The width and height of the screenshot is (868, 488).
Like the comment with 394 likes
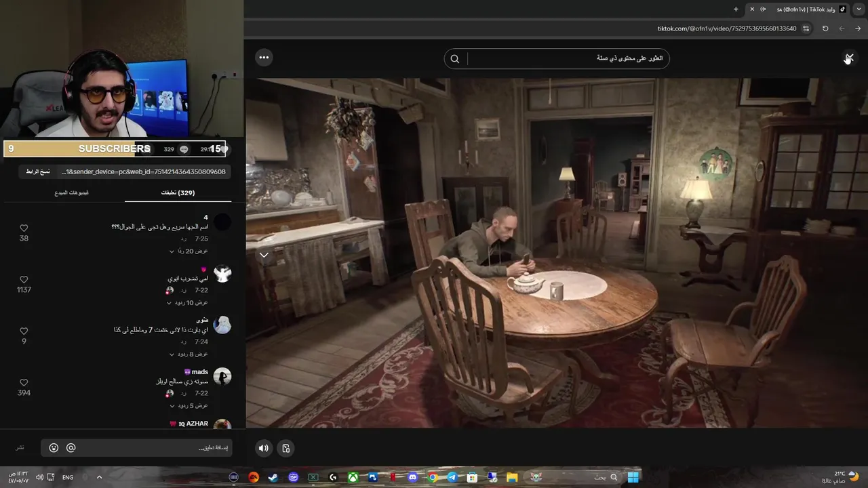24,383
